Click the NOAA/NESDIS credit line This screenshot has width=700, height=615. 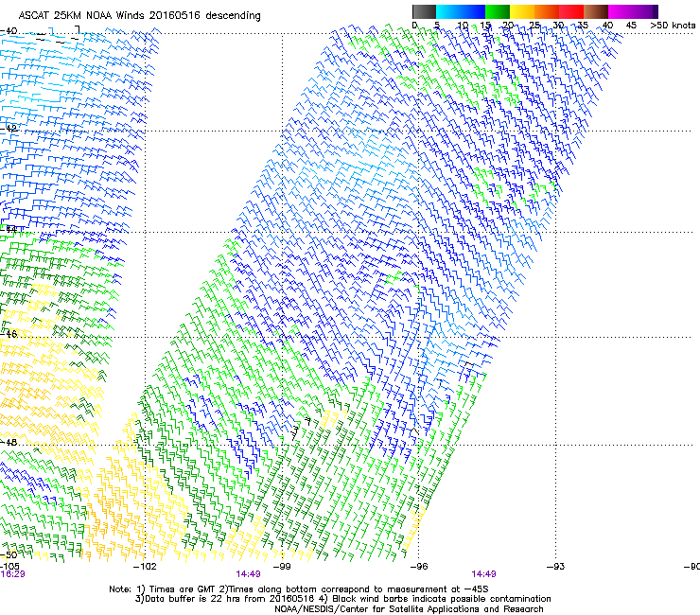(409, 609)
